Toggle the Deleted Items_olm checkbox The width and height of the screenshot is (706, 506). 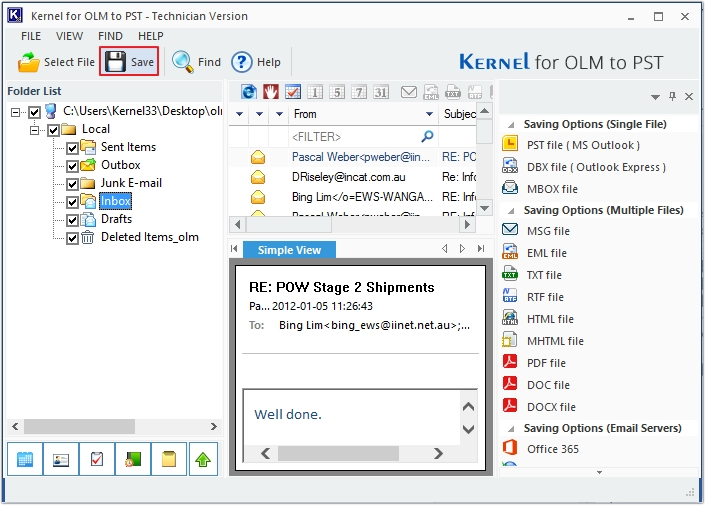click(x=72, y=238)
